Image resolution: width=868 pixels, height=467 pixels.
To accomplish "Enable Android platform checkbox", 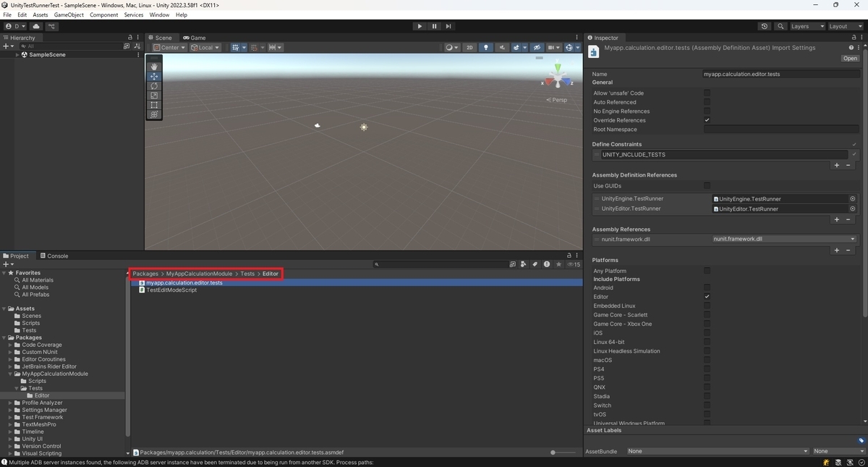I will 707,287.
